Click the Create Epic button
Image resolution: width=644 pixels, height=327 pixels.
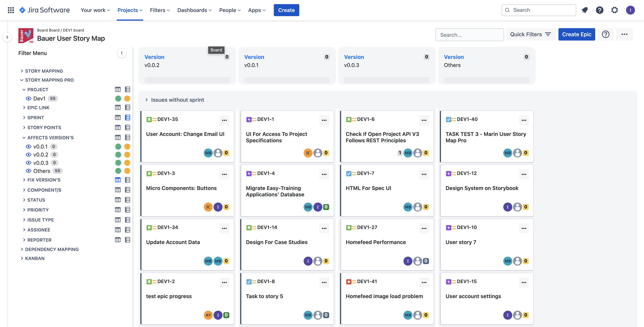[576, 34]
